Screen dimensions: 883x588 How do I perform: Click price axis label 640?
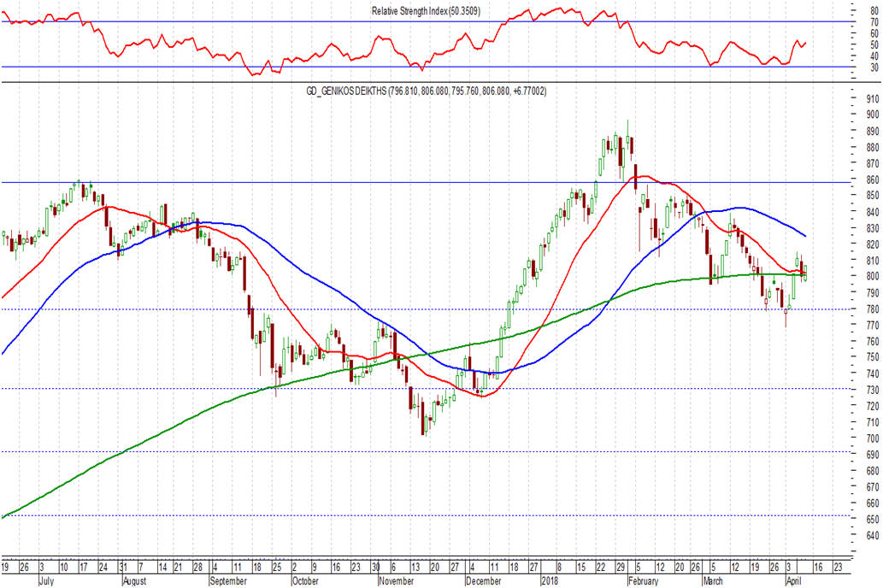tap(872, 536)
